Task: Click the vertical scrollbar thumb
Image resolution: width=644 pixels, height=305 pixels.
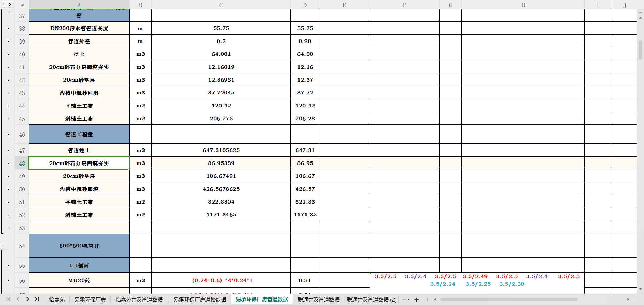Action: (x=640, y=50)
